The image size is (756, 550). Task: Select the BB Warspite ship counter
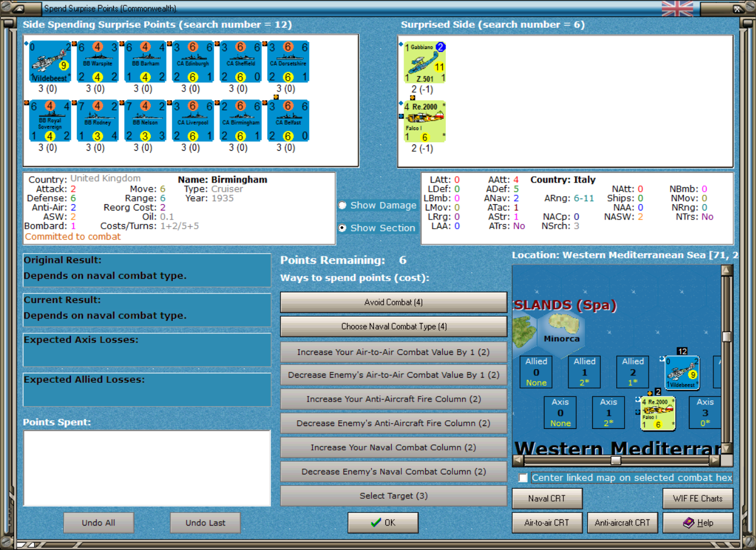click(98, 61)
